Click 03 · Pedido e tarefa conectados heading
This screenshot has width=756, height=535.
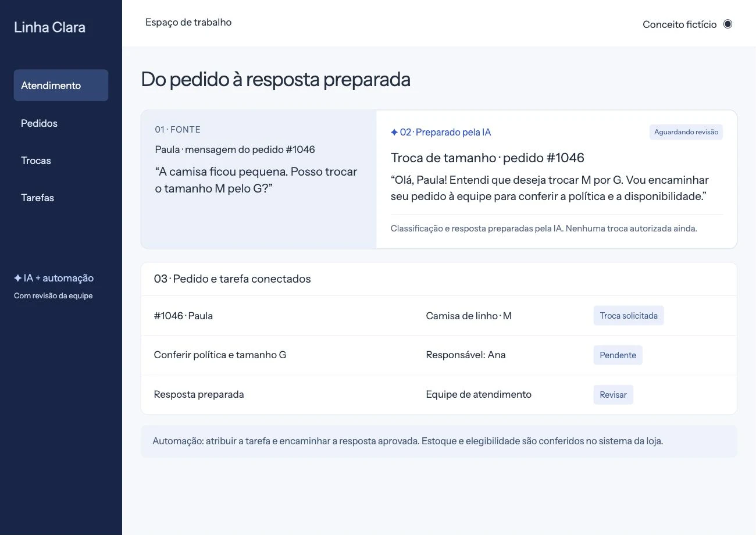click(x=232, y=279)
